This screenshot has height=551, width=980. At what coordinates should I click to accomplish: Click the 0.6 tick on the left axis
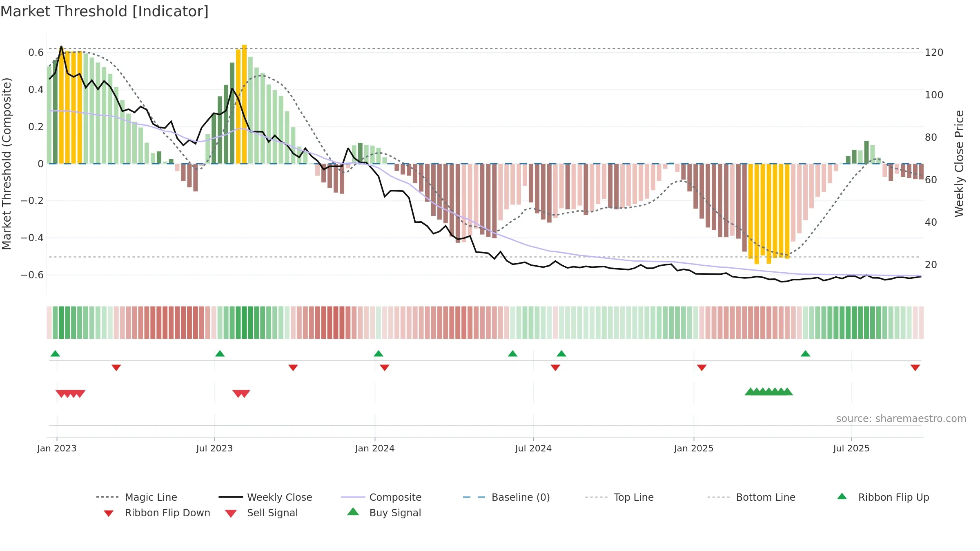pos(36,53)
